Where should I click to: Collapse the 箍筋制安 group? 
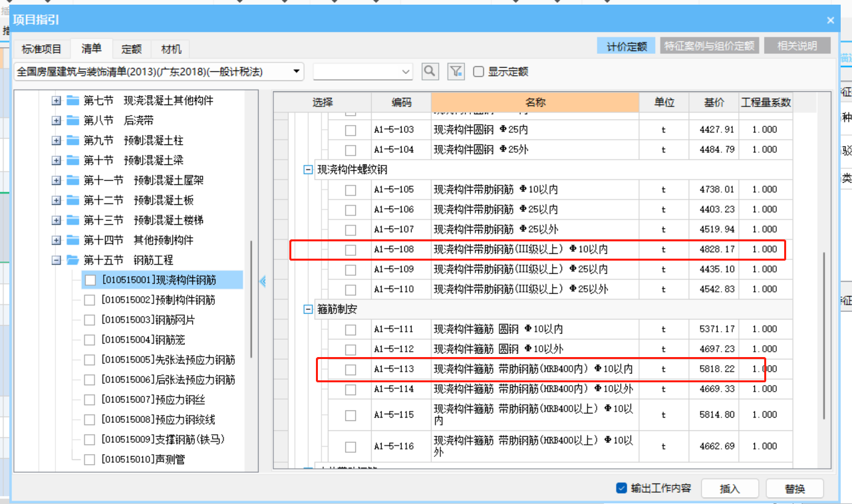[308, 309]
